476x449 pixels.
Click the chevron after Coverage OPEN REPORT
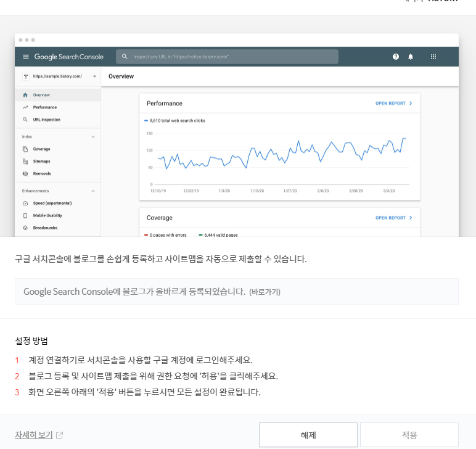pyautogui.click(x=411, y=218)
